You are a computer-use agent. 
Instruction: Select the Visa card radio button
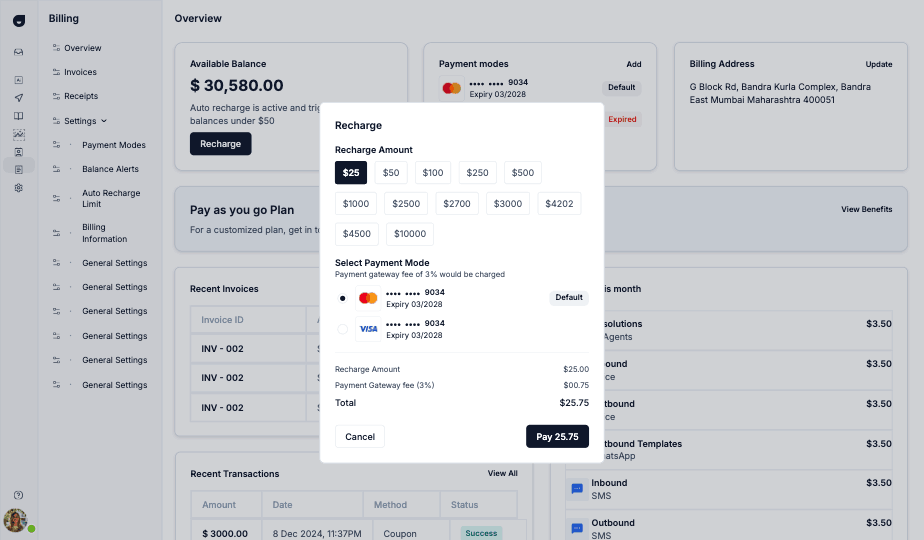[x=342, y=329]
